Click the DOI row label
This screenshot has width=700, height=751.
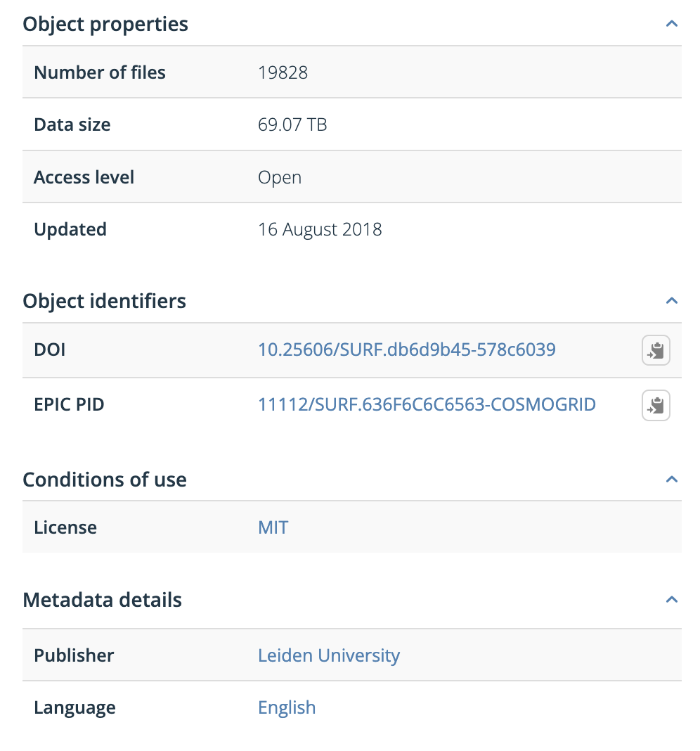point(49,349)
